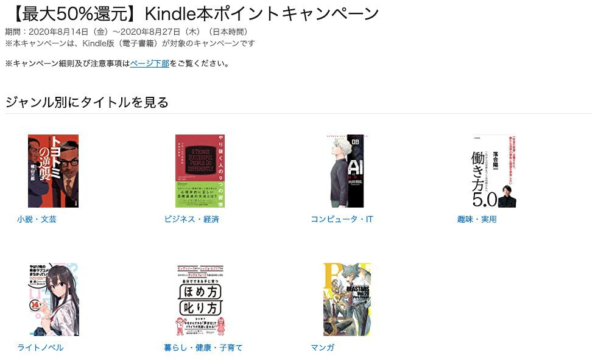The image size is (595, 364).
Task: Click the キャンペーン細則及び注意事項 notice text
Action: pos(67,63)
